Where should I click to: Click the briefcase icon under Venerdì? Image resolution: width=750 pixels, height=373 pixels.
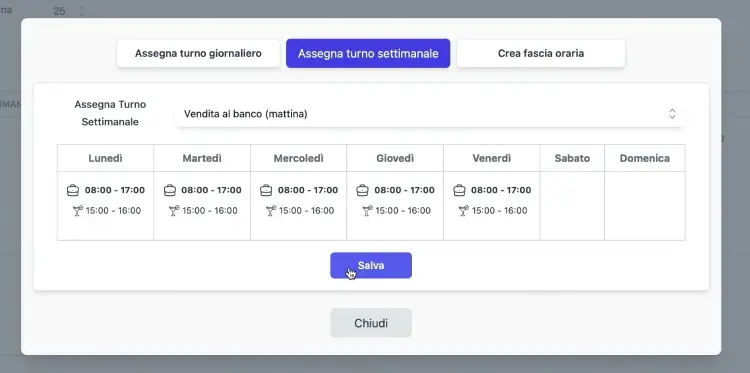(x=459, y=190)
